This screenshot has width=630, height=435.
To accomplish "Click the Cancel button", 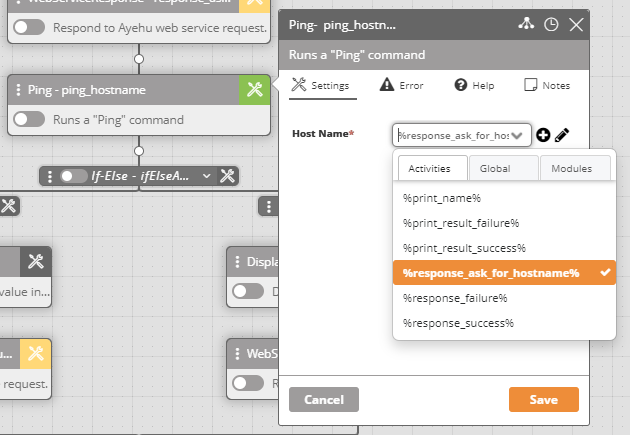I will click(323, 399).
